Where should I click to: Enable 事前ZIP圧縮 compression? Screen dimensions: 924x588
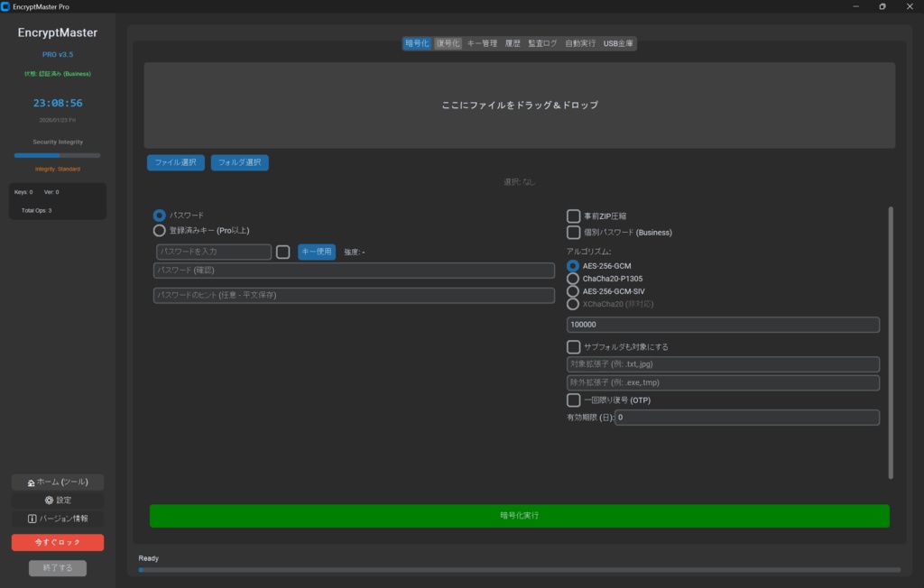pyautogui.click(x=573, y=215)
